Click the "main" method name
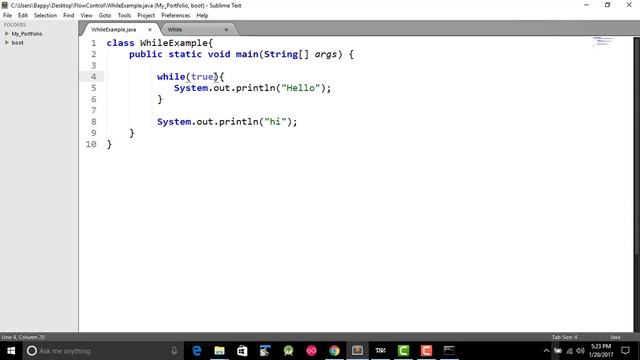Viewport: 640px width, 360px height. point(247,54)
